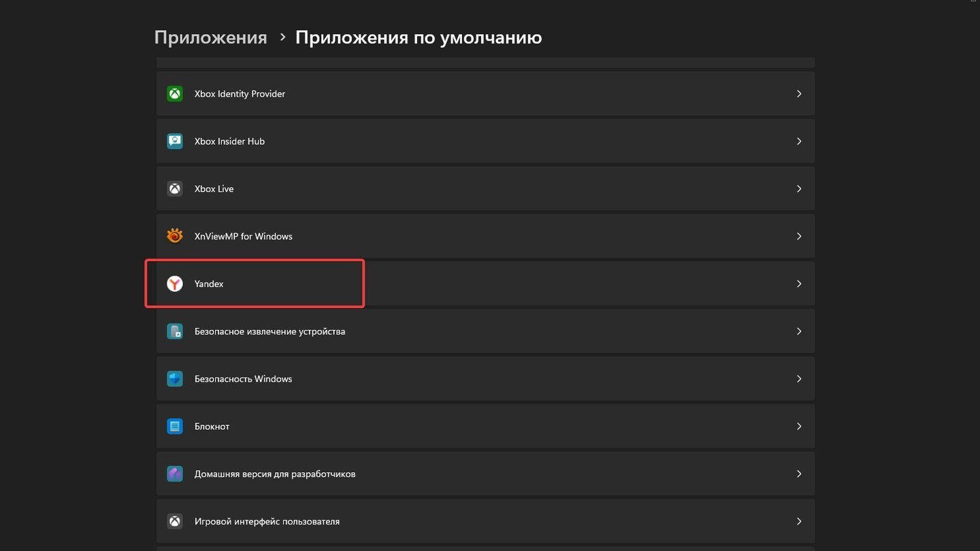Click the Windows Security shield icon
Image resolution: width=980 pixels, height=551 pixels.
175,379
